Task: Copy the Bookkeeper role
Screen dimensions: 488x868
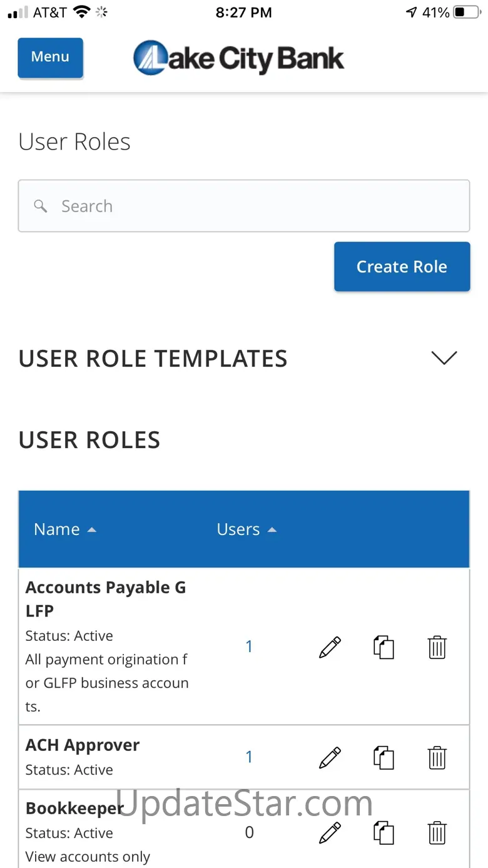Action: tap(384, 833)
